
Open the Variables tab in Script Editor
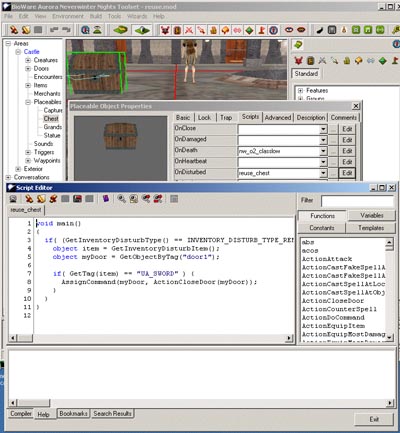click(x=372, y=215)
